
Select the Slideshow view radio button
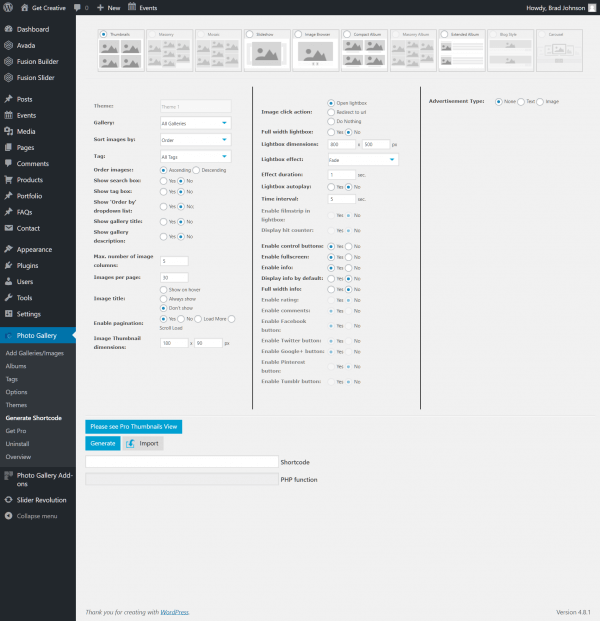pos(250,34)
